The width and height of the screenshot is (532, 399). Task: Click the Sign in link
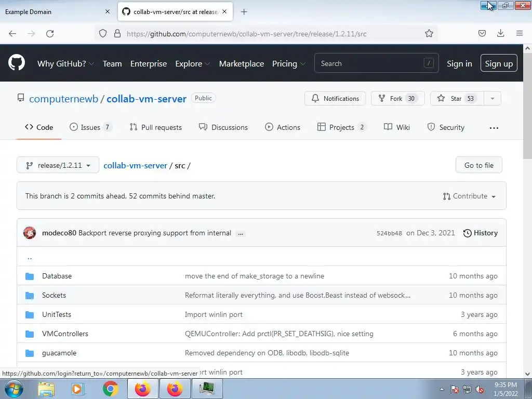[459, 63]
